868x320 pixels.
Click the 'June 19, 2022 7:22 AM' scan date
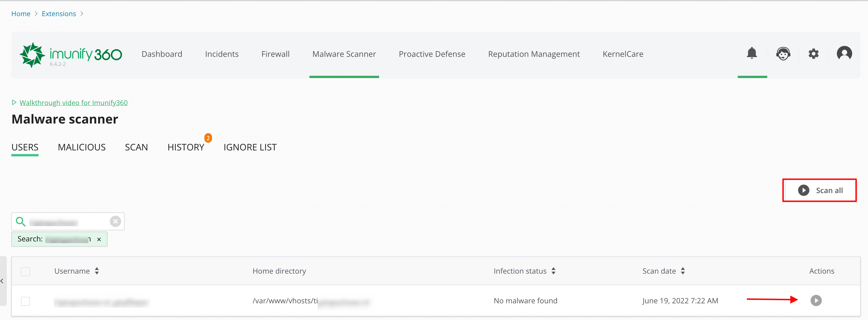680,301
